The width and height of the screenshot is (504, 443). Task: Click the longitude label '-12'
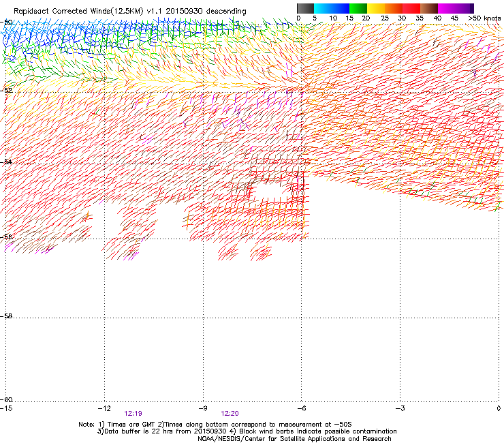click(x=104, y=408)
